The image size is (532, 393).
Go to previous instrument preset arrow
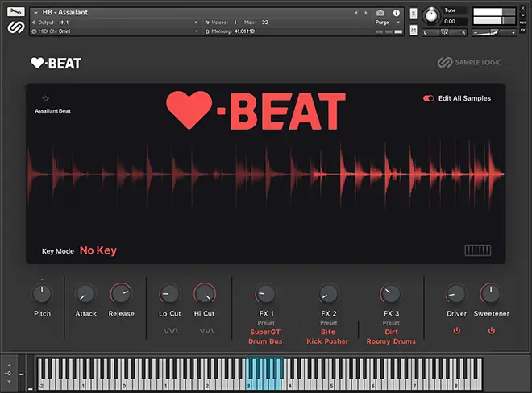tap(356, 13)
